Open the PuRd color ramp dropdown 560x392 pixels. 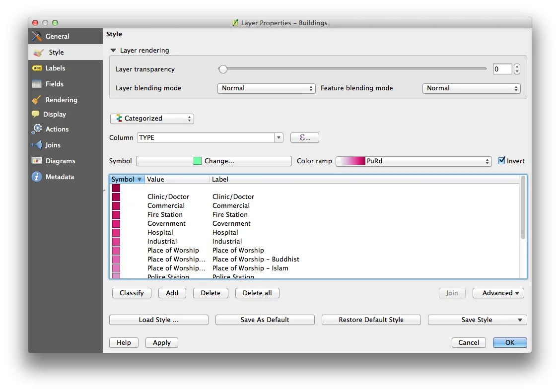tap(414, 161)
